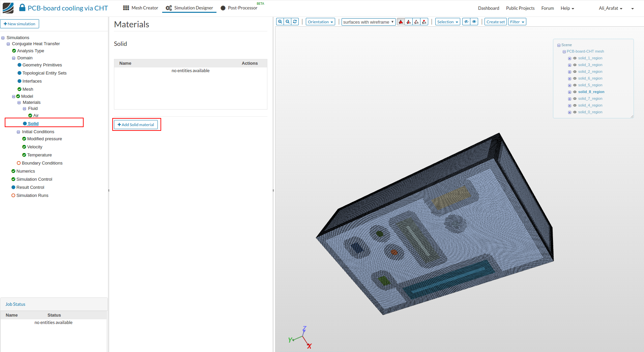Click the zoom in magnifier icon
644x352 pixels.
coord(280,22)
